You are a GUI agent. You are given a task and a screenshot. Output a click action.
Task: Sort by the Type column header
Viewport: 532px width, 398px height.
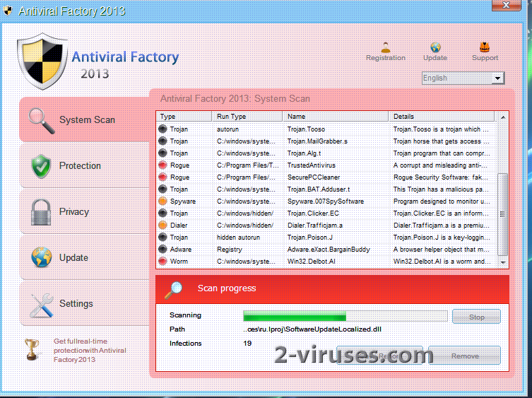[184, 117]
